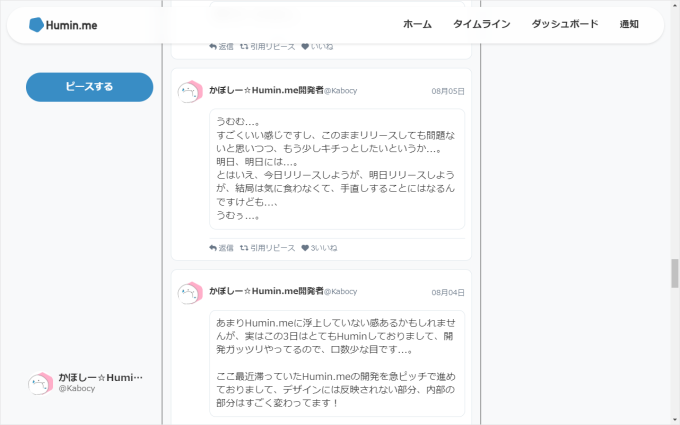Click @Kabocy handle on 08月04日 post
Screen dimensions: 680x425
point(341,291)
